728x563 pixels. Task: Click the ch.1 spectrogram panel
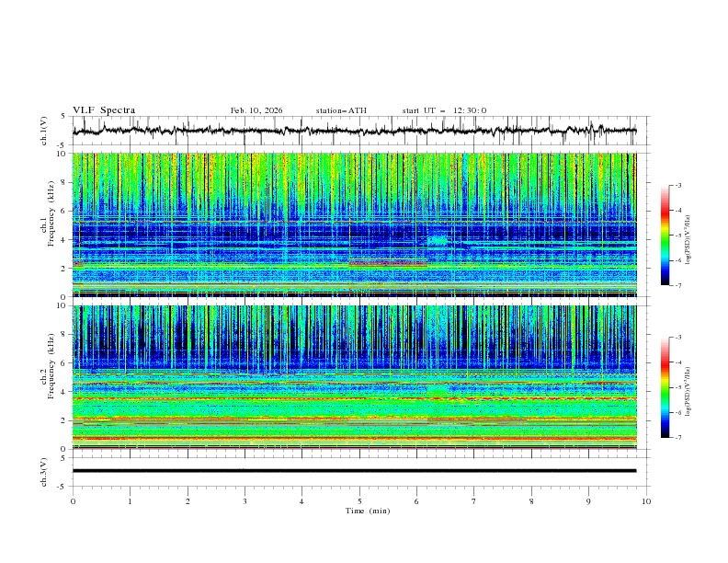pos(354,224)
